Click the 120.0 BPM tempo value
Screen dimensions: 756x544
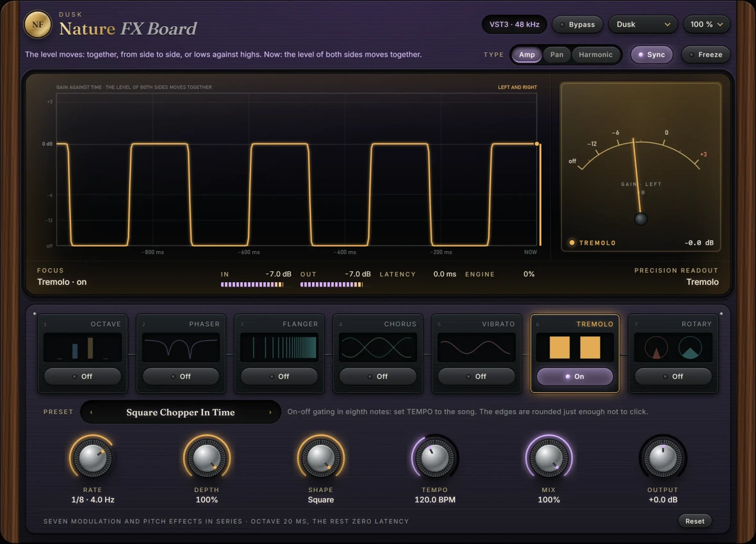(435, 500)
